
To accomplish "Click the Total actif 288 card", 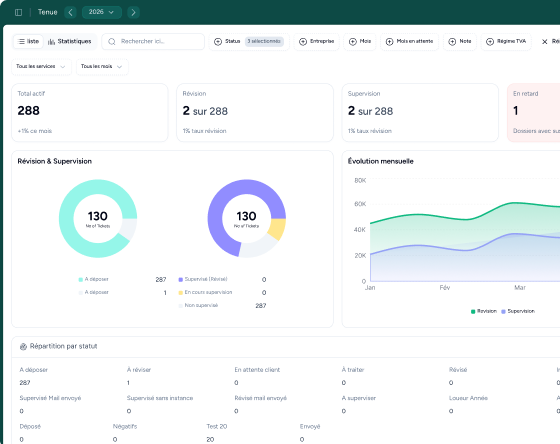I will click(x=90, y=113).
